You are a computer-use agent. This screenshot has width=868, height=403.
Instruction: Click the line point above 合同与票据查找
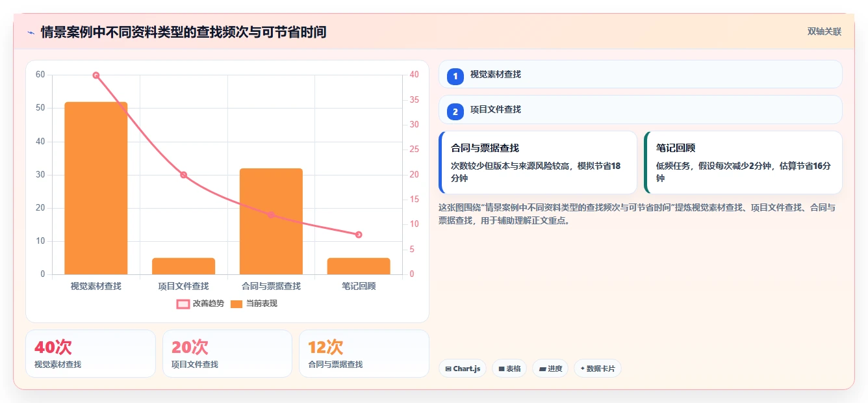coord(271,214)
